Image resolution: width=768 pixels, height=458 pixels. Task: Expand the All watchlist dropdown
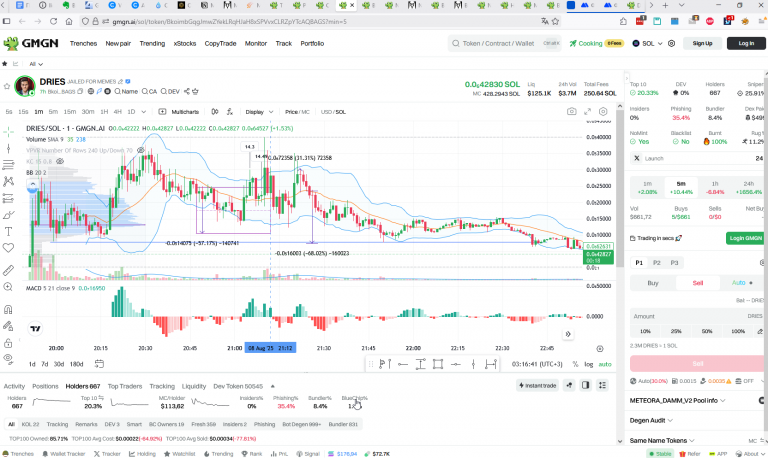point(36,64)
